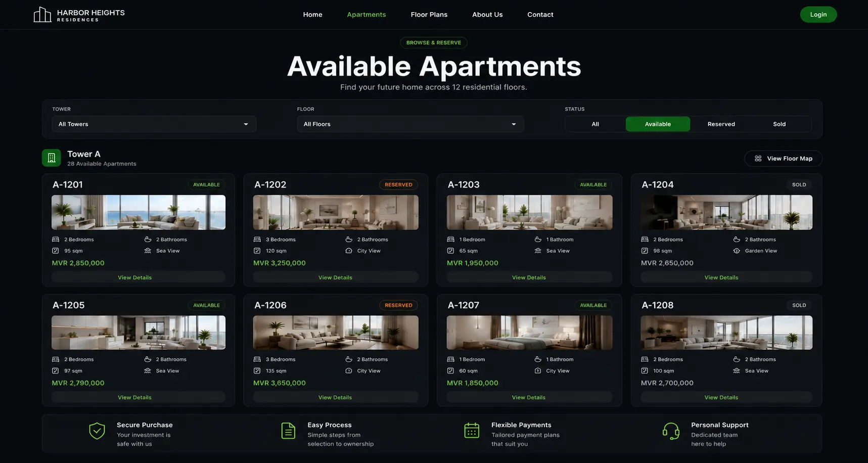Screen dimensions: 868x463
Task: Click the Personal Support headset icon
Action: coord(671,432)
